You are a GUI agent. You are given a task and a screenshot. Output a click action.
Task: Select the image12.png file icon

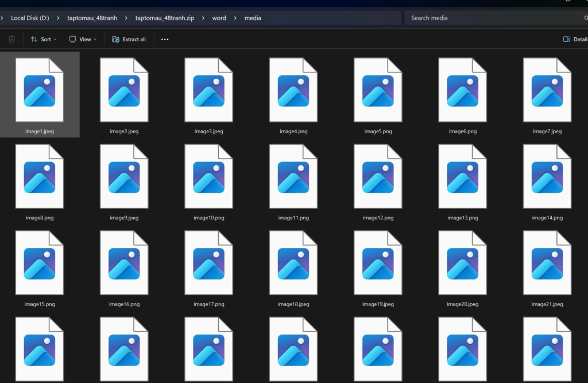(378, 176)
